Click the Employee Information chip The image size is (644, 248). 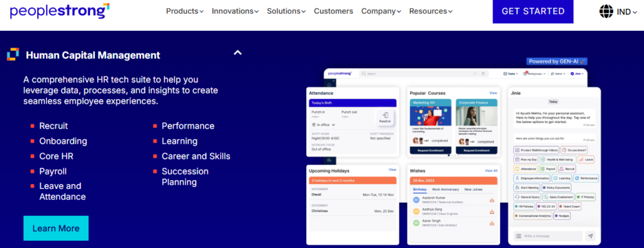click(x=531, y=178)
